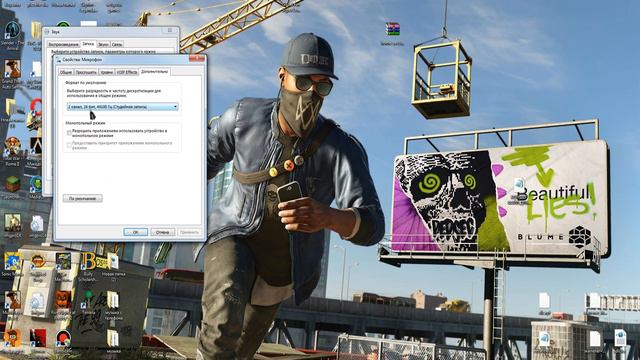
Task: Click the Minecraft grass block icon
Action: 12,184
